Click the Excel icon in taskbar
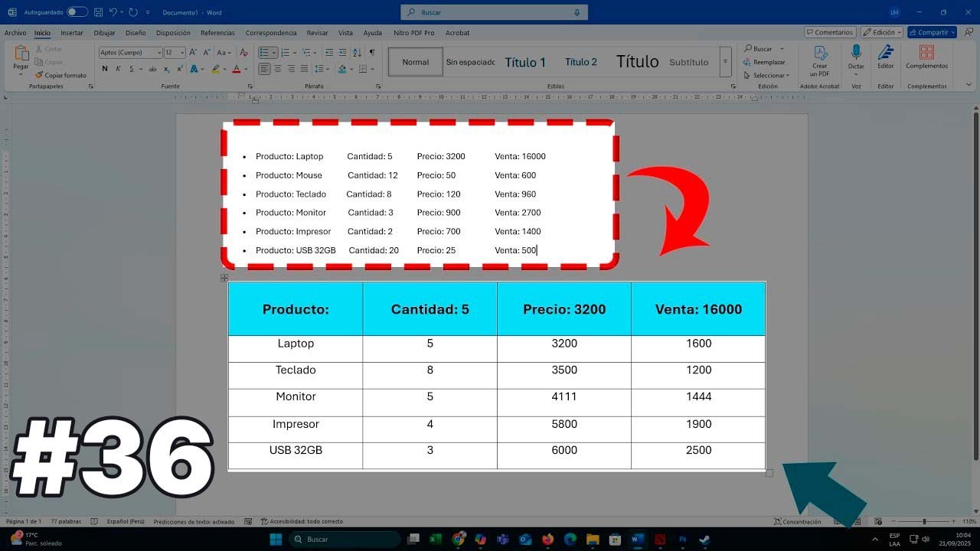980x551 pixels. [x=435, y=540]
